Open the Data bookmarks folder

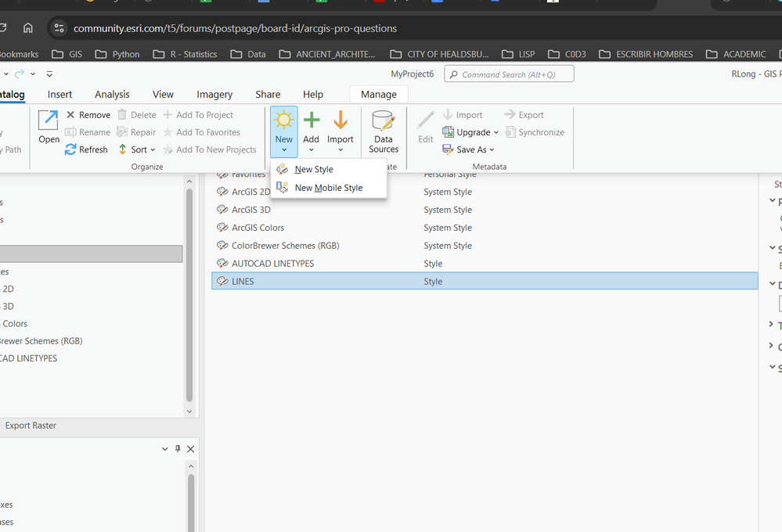click(248, 54)
